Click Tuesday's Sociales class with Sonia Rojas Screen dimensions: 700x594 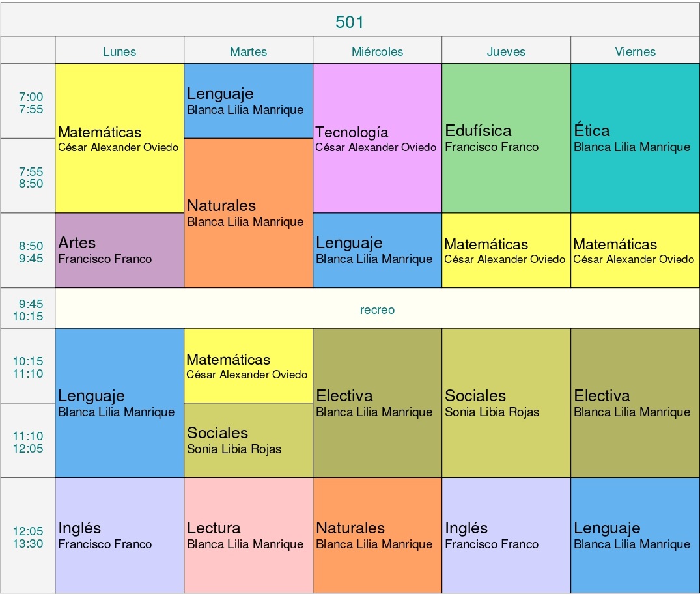pos(248,440)
